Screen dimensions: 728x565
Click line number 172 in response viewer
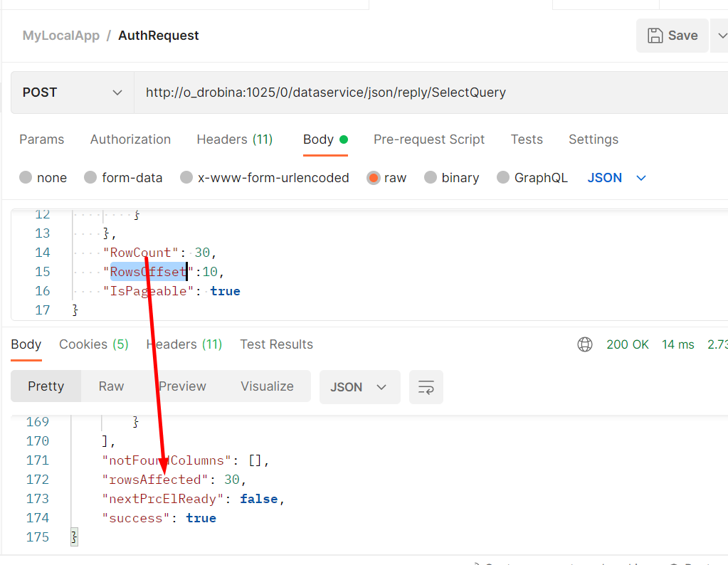38,480
